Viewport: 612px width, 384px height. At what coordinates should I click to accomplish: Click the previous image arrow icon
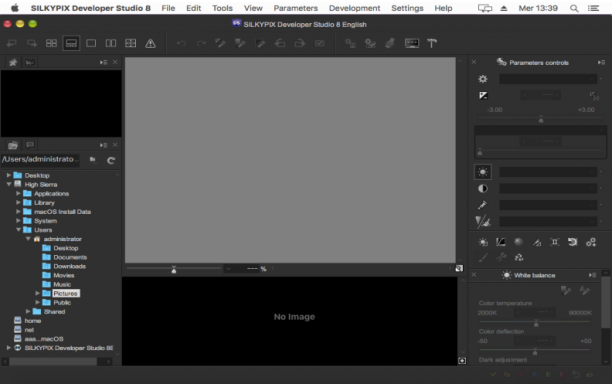[12, 43]
